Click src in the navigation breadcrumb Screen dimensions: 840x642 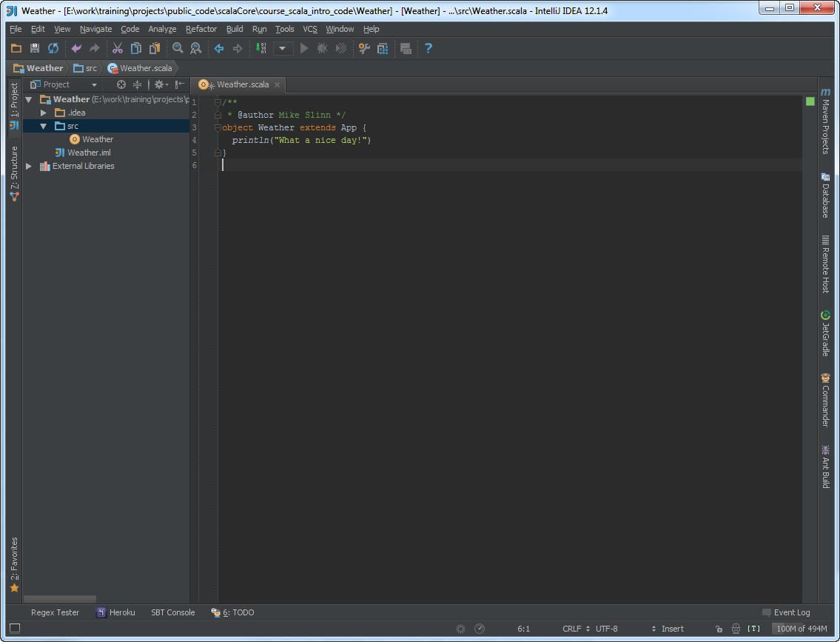86,68
